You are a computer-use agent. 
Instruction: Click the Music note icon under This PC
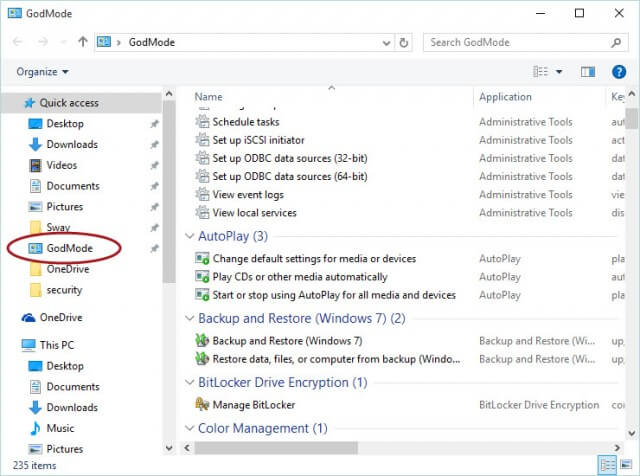pos(35,428)
